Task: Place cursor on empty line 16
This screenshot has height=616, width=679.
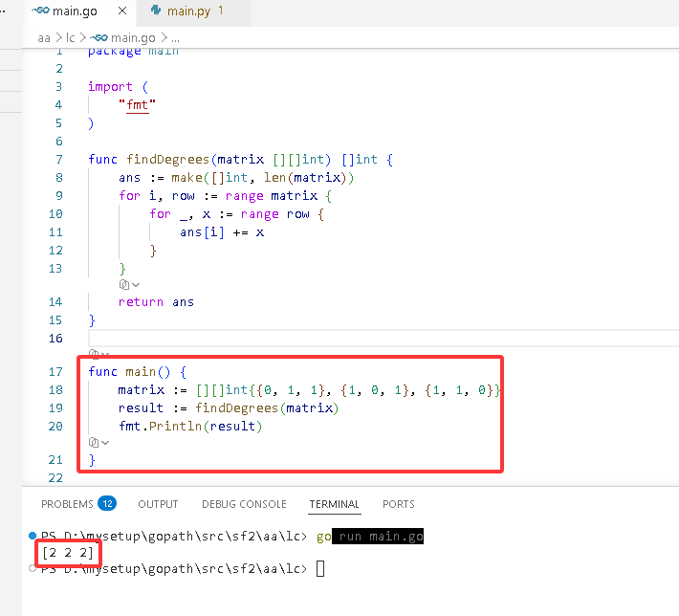Action: point(383,339)
